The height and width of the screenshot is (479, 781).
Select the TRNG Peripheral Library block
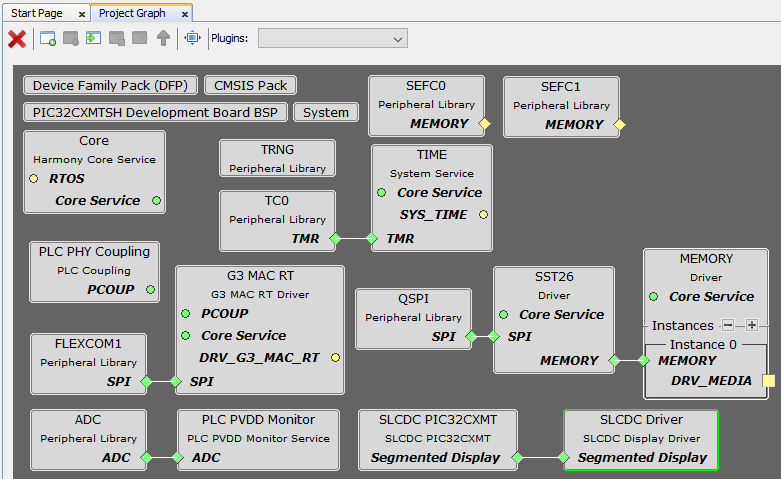(x=277, y=158)
